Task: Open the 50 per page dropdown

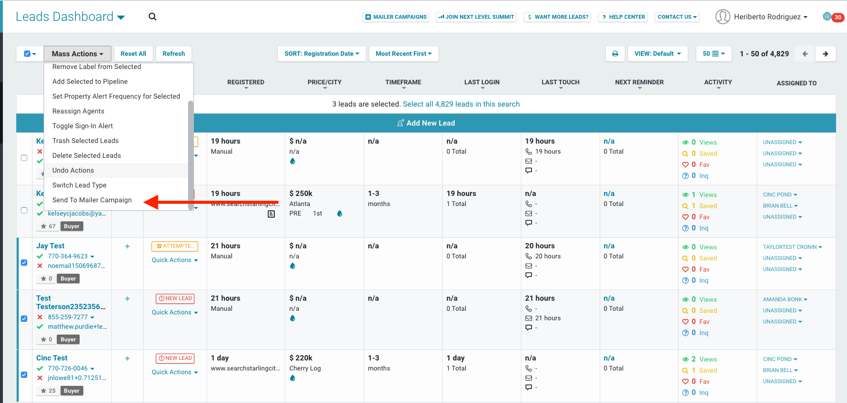Action: [714, 54]
